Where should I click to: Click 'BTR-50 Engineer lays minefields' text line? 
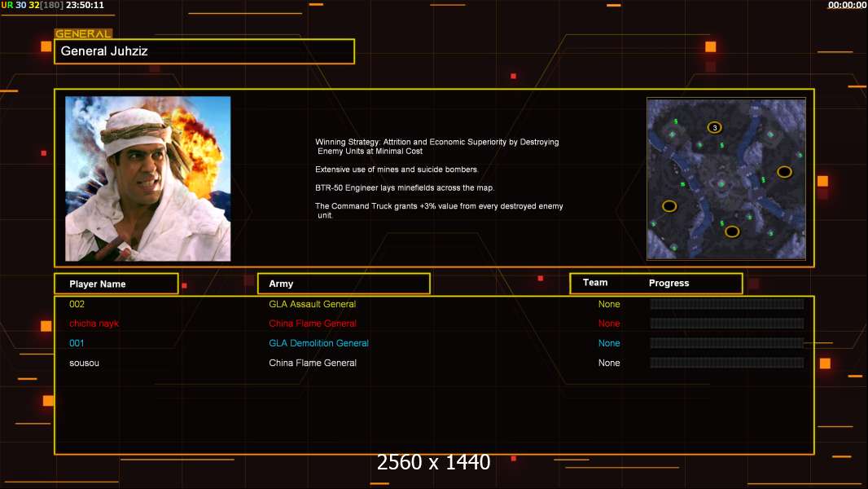point(405,187)
